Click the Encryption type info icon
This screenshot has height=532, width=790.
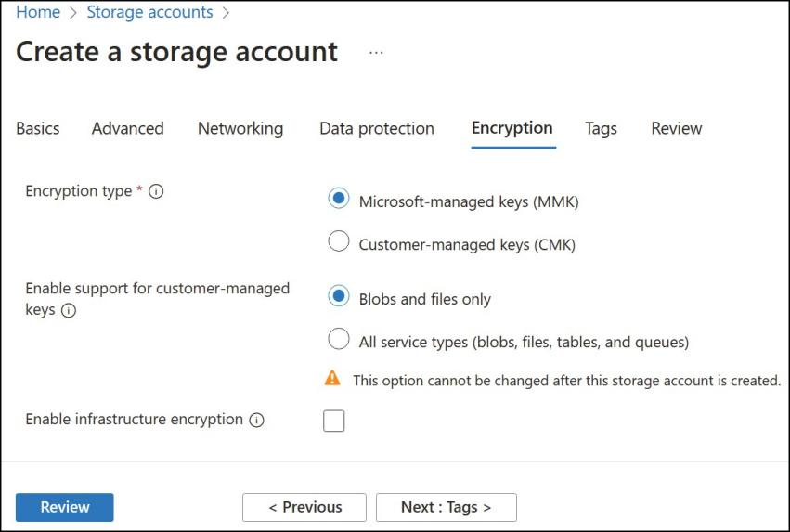pos(156,191)
